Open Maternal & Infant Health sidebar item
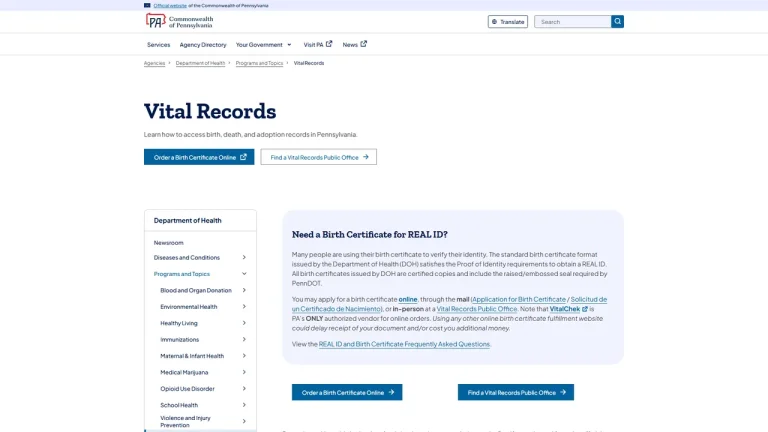 coord(192,356)
